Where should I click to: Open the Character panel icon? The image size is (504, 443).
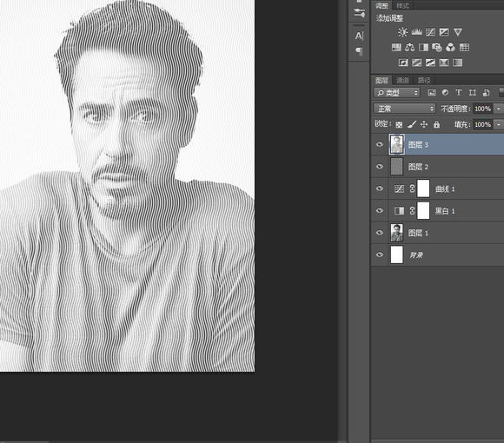coord(359,36)
